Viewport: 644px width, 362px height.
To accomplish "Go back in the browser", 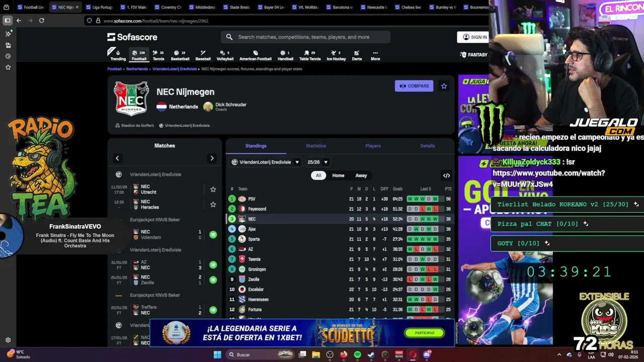I will click(x=19, y=21).
